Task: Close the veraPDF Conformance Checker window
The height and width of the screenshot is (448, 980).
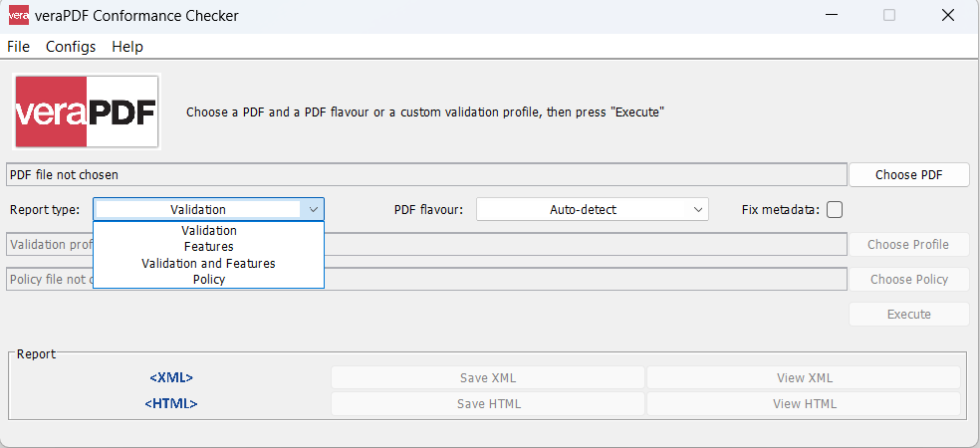Action: pos(947,16)
